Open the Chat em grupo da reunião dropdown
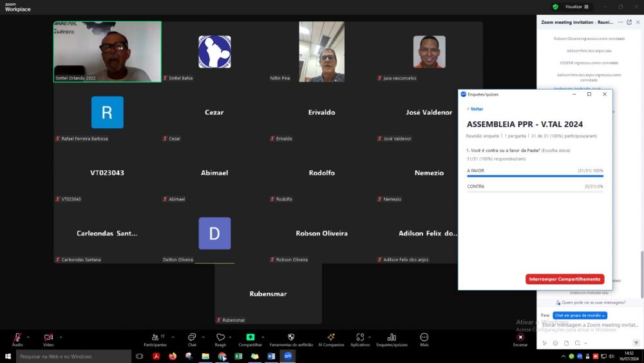 [580, 315]
